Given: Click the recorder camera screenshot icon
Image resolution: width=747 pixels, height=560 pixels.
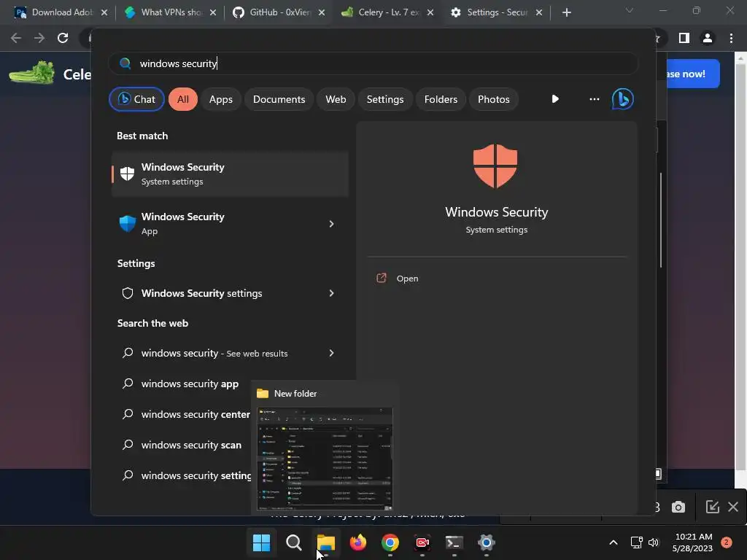Looking at the screenshot, I should click(x=678, y=507).
